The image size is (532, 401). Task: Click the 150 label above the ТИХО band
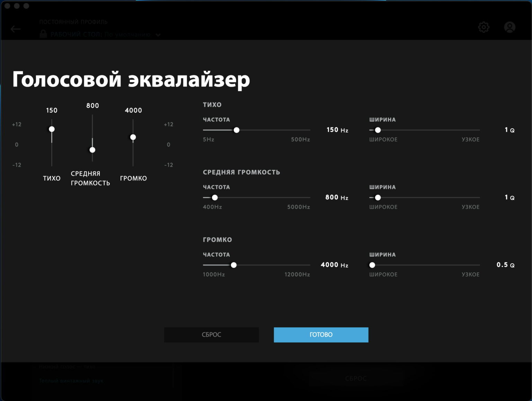point(52,110)
